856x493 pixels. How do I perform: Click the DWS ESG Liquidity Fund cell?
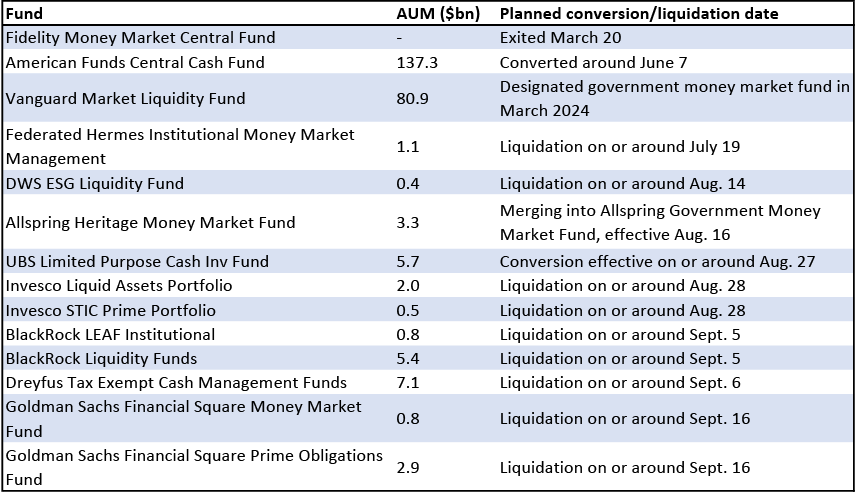(x=94, y=183)
